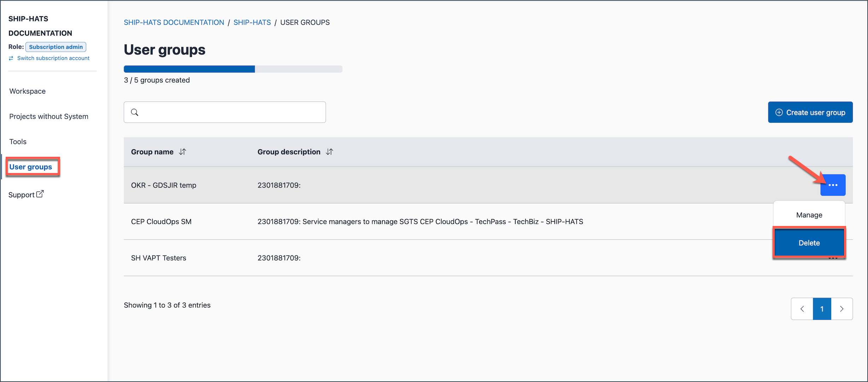Focus the user group search field
868x382 pixels.
pyautogui.click(x=225, y=112)
